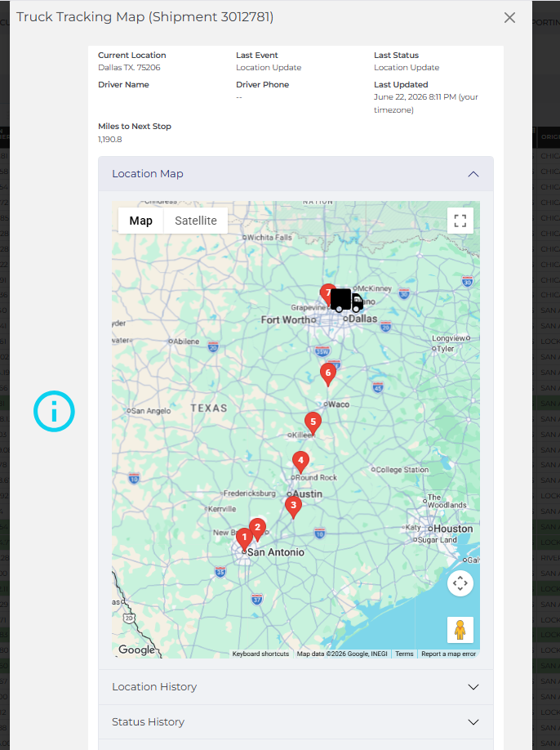The image size is (560, 750).
Task: Click the black truck icon near Dallas
Action: pyautogui.click(x=347, y=301)
